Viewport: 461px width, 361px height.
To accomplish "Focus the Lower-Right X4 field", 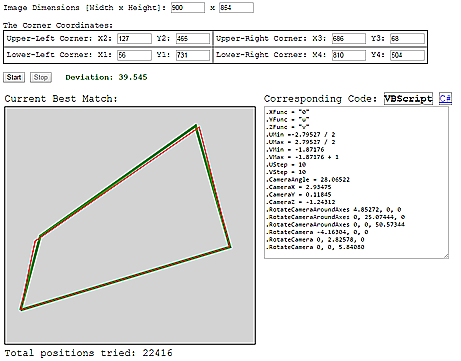I will point(349,55).
